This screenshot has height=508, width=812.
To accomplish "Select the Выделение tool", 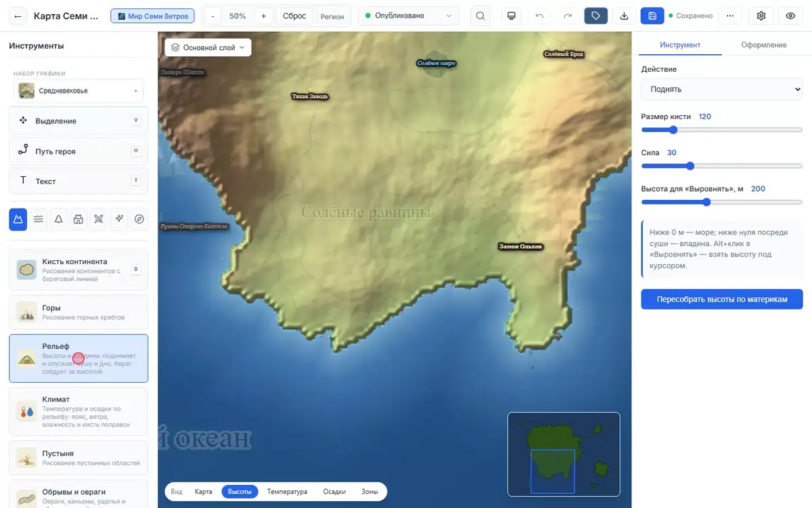I will click(x=78, y=121).
